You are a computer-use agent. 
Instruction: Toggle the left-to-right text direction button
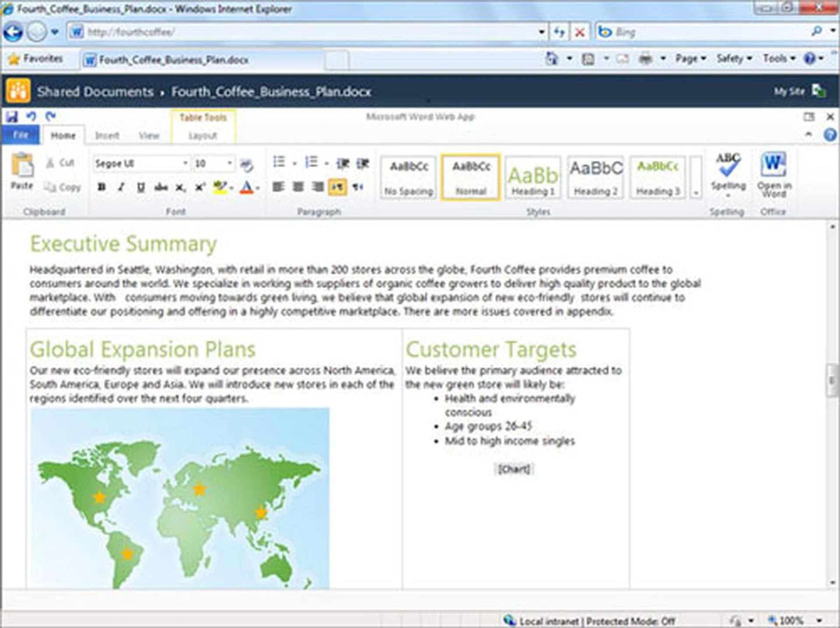click(337, 187)
